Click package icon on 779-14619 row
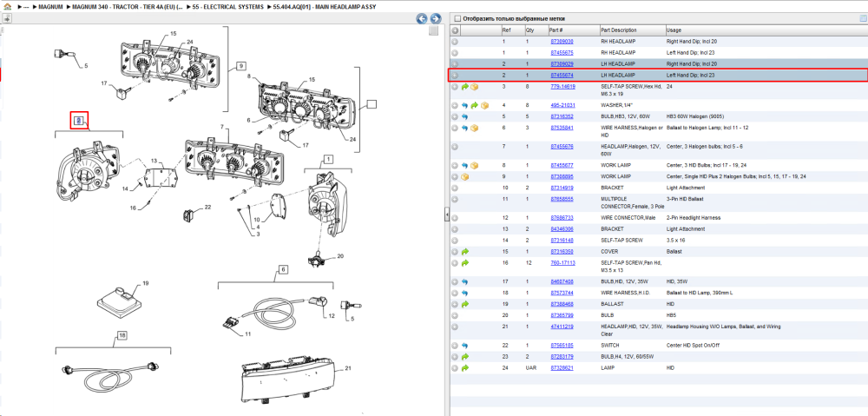This screenshot has height=416, width=868. [475, 87]
